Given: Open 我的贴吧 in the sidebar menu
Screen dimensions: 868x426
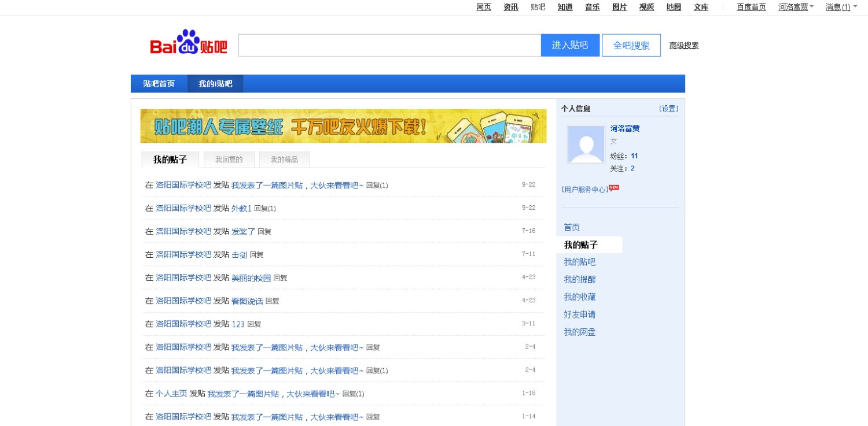Looking at the screenshot, I should click(580, 262).
